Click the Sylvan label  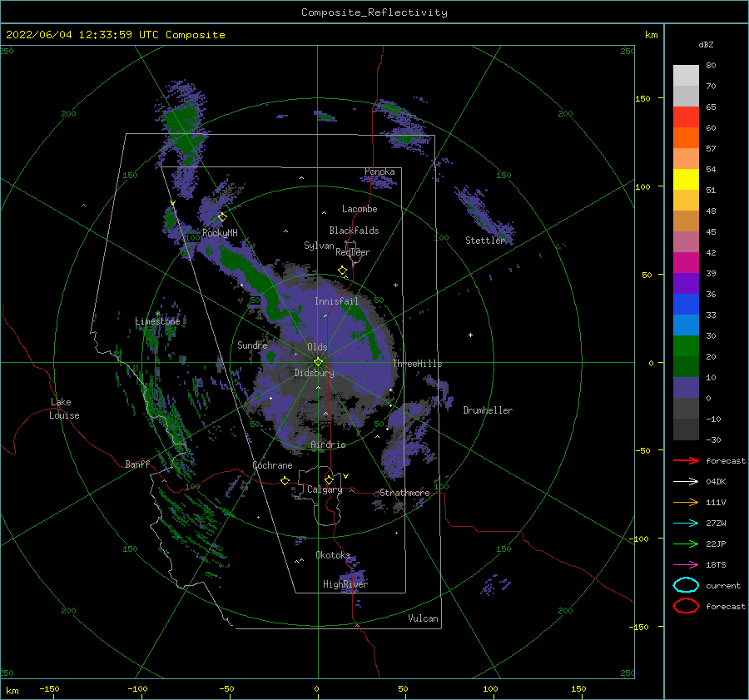[319, 246]
